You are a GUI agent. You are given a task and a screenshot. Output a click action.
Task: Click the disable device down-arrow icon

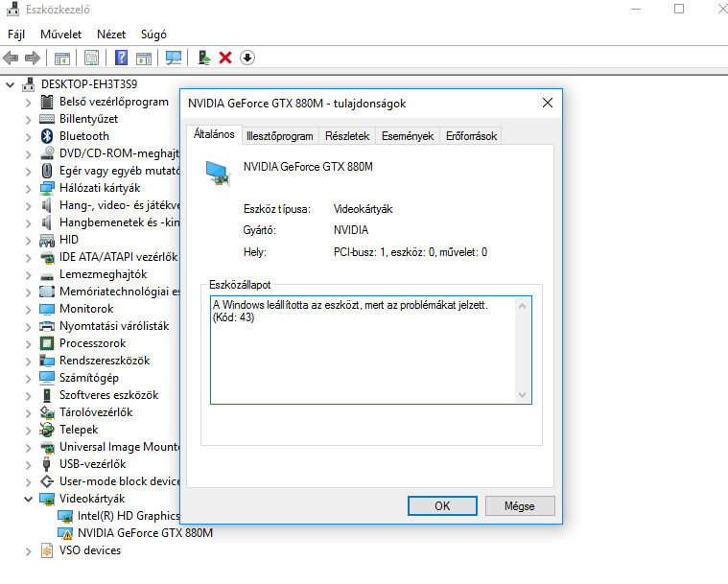[247, 58]
